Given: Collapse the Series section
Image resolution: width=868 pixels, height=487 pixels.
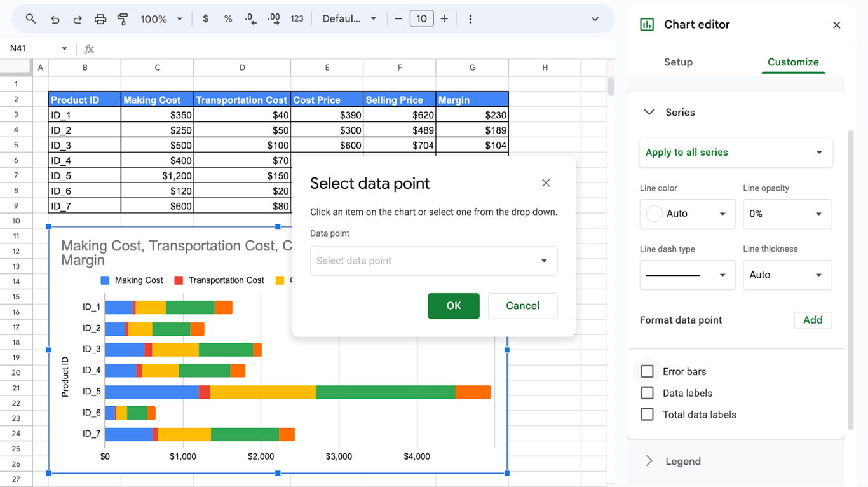Looking at the screenshot, I should 649,112.
